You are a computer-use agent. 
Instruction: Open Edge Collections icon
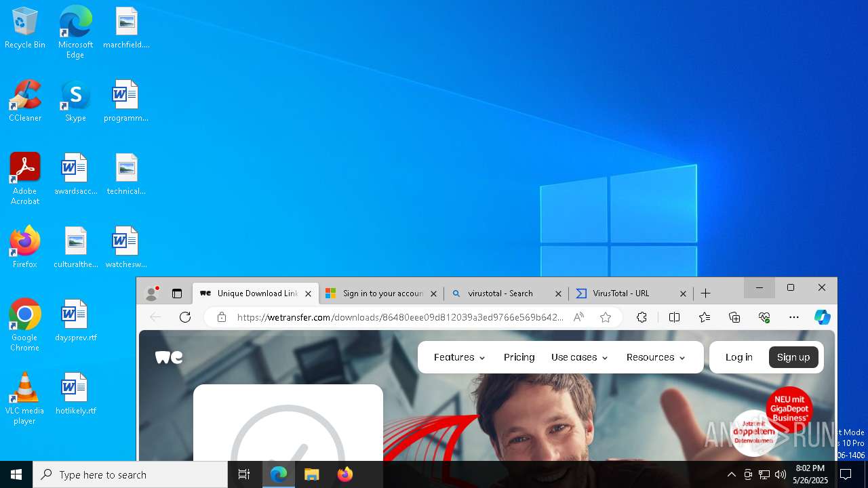click(x=734, y=317)
